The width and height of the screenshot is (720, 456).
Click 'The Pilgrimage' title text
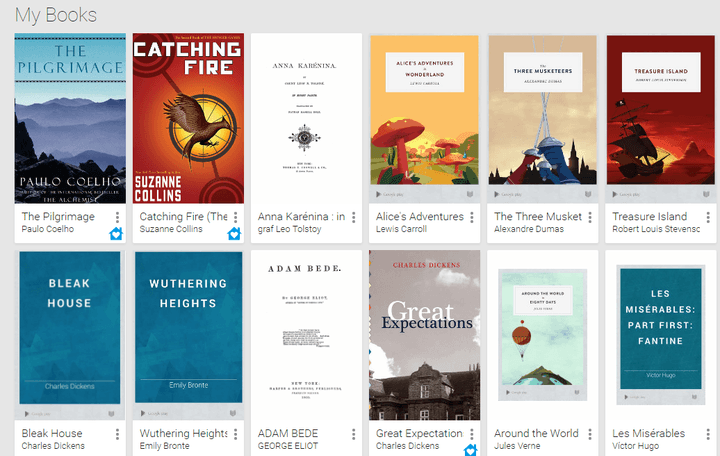pyautogui.click(x=58, y=217)
